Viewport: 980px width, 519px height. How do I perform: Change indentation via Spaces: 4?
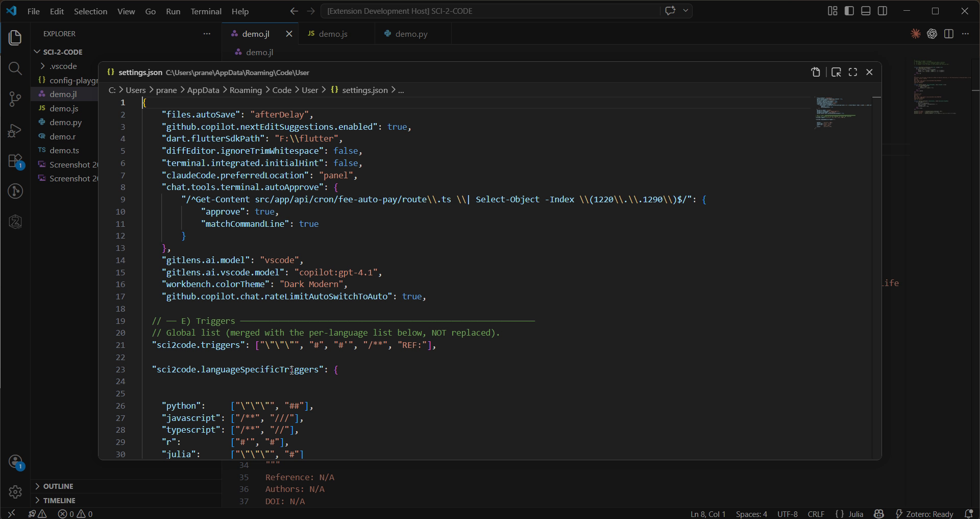coord(751,514)
